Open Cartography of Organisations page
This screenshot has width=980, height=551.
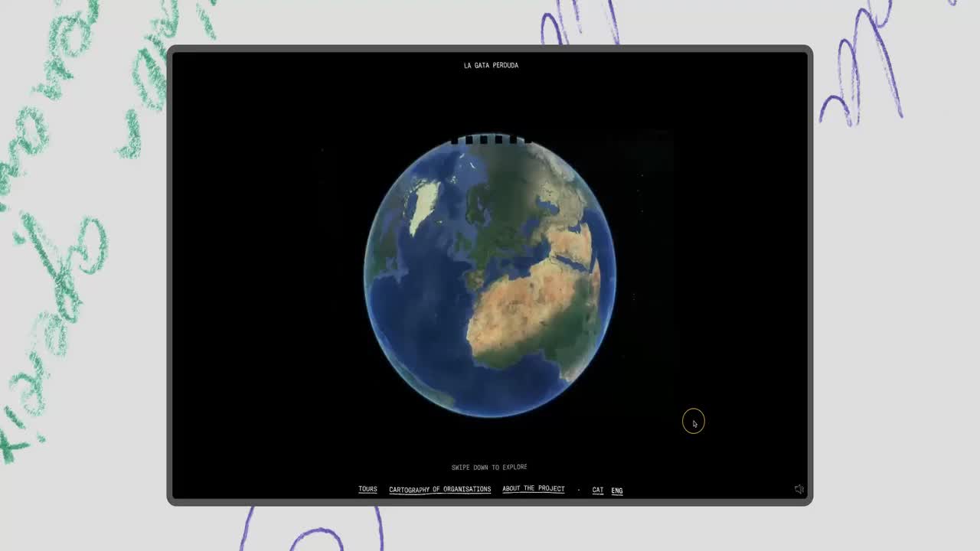(439, 489)
